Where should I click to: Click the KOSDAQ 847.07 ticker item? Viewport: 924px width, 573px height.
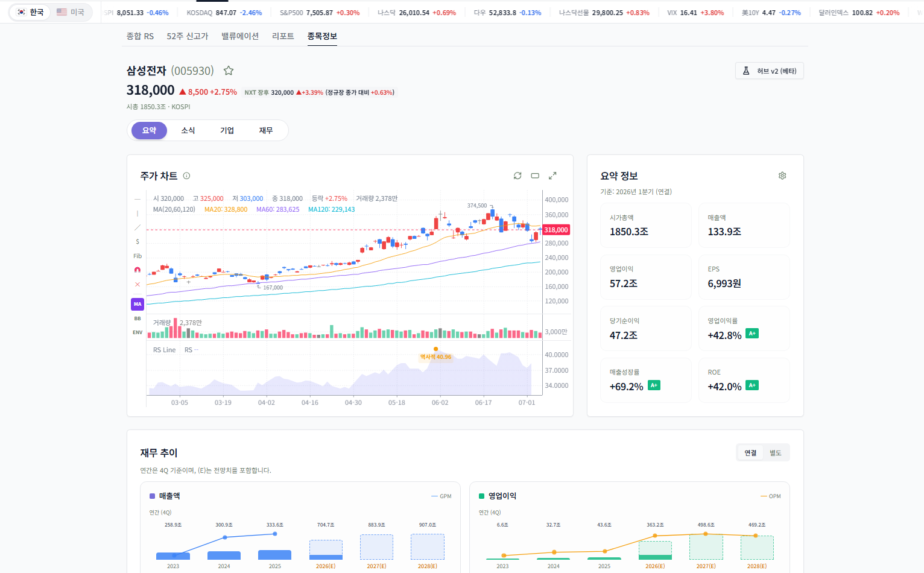click(x=224, y=13)
